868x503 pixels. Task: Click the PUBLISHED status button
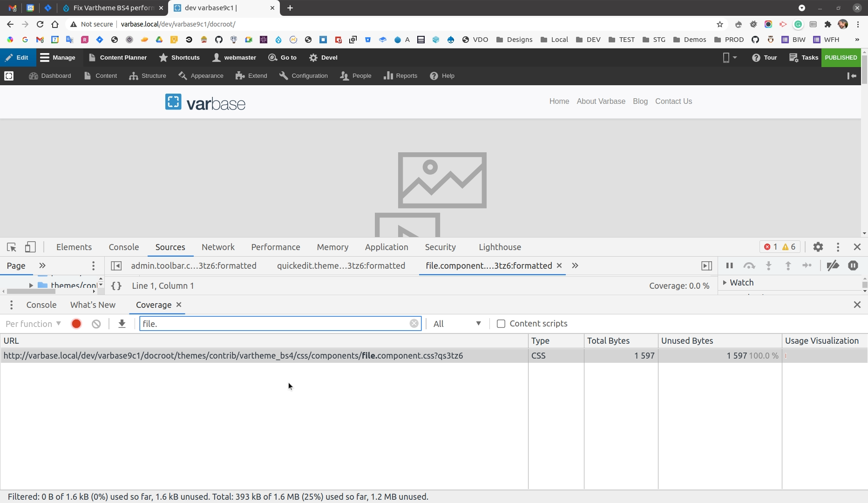(x=841, y=57)
